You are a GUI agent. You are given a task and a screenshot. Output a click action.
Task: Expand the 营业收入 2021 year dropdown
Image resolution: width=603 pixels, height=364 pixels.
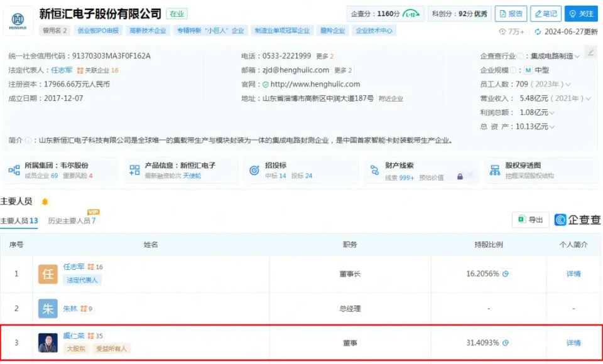point(589,99)
